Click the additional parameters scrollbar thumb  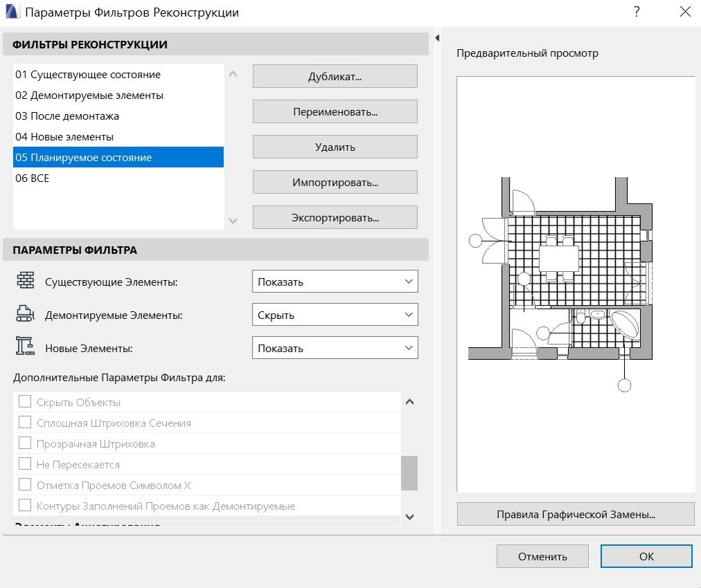[410, 473]
